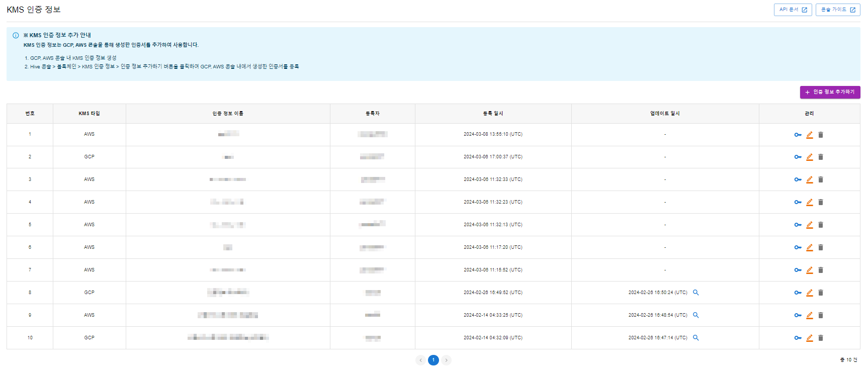Click the 등록 일시 column header
The image size is (868, 374).
point(493,114)
